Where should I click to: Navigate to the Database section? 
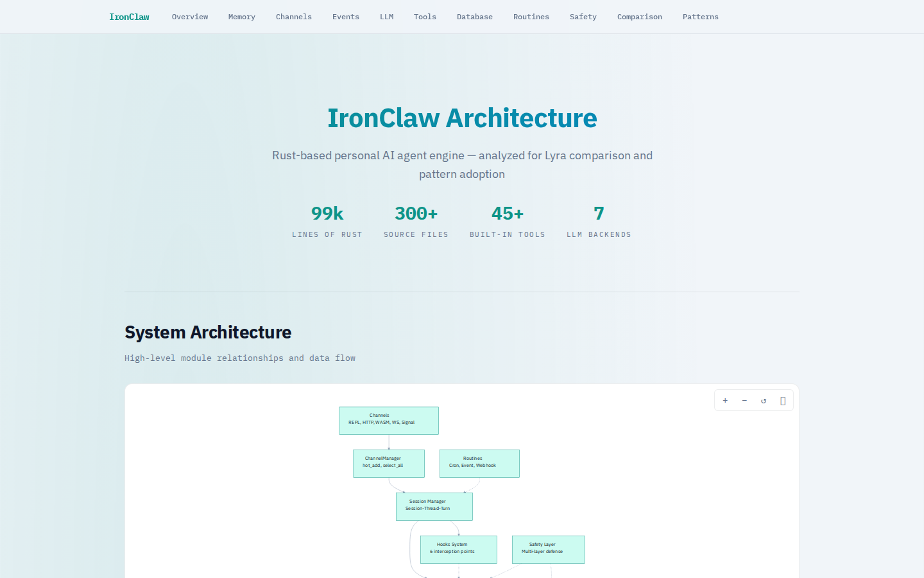(475, 17)
